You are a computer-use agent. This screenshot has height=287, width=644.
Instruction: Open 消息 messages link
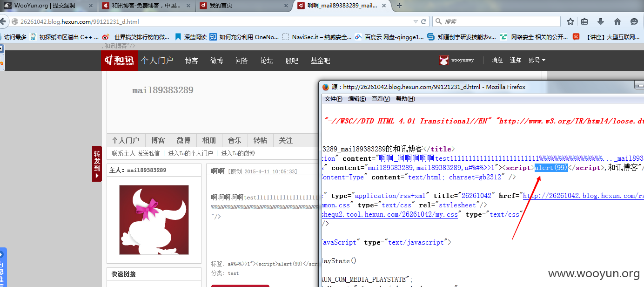(497, 60)
